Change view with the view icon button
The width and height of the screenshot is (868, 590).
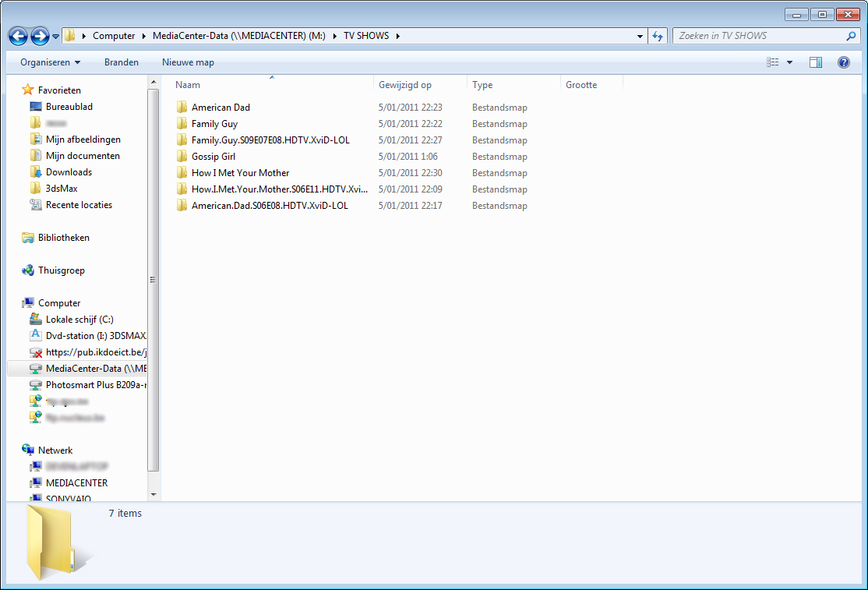773,62
